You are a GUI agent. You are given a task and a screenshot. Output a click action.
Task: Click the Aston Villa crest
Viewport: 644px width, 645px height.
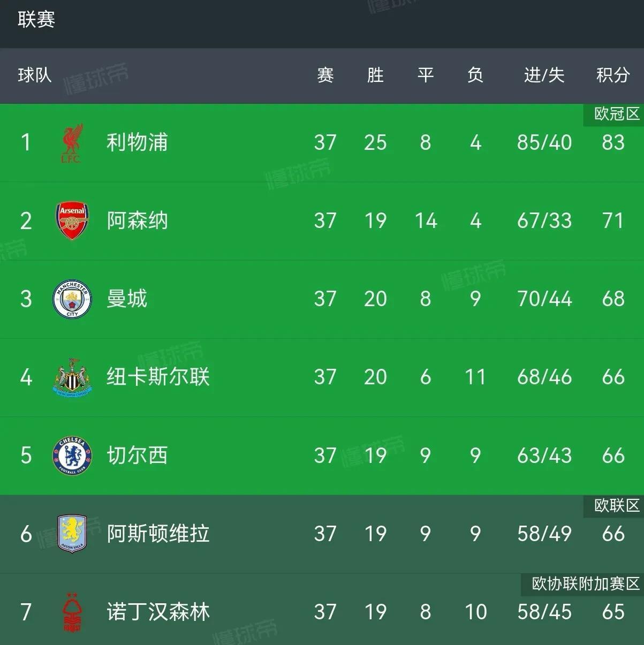pos(72,534)
